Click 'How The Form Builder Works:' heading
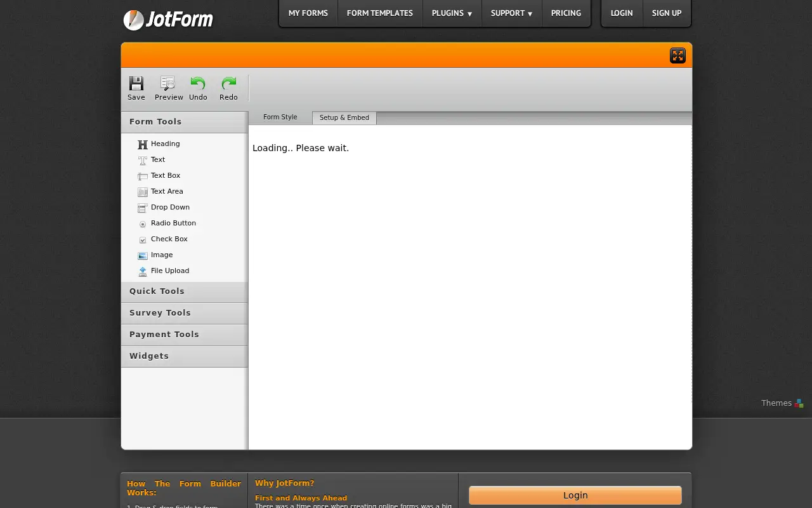Viewport: 812px width, 508px height. point(184,488)
